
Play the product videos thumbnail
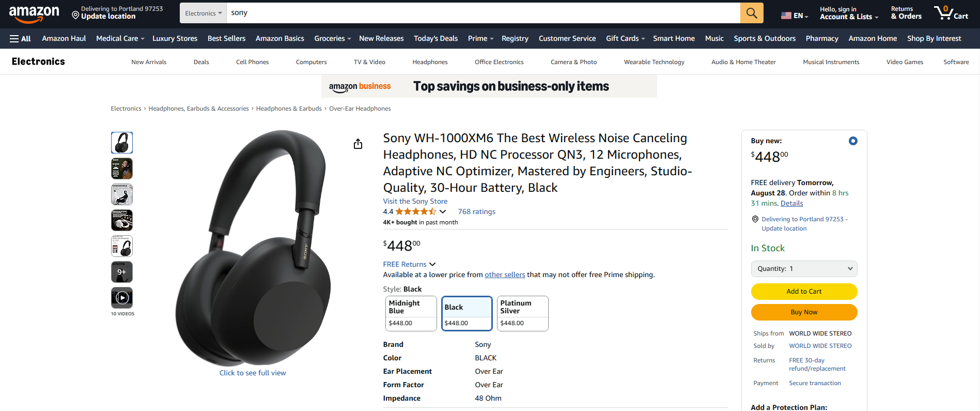click(x=122, y=298)
